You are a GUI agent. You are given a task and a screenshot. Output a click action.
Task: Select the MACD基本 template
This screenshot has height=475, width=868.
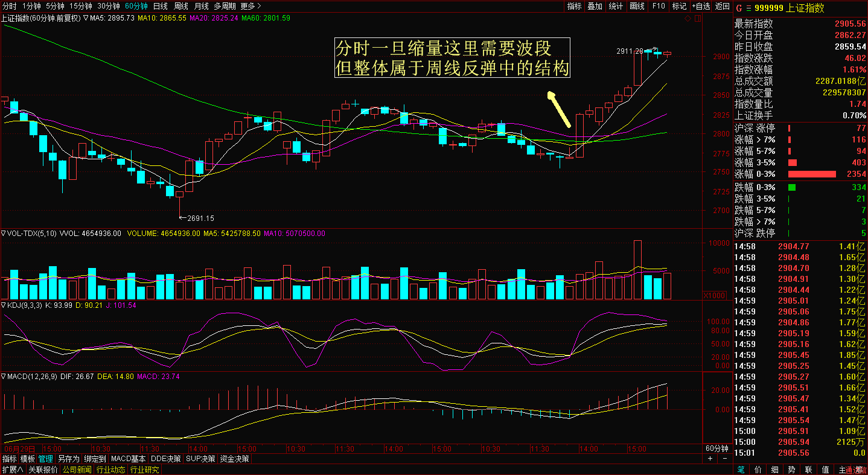[x=129, y=459]
